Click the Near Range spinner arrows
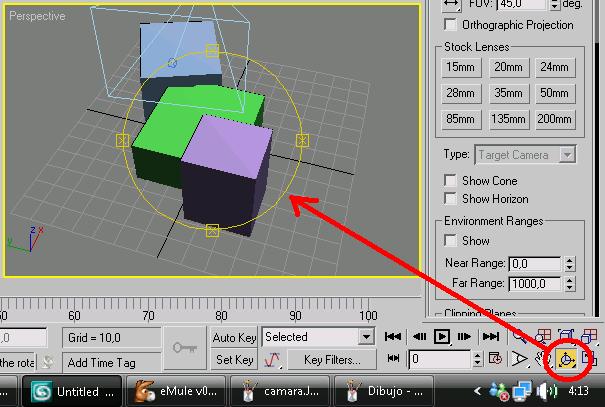Screen dimensions: 605x407 click(x=570, y=263)
